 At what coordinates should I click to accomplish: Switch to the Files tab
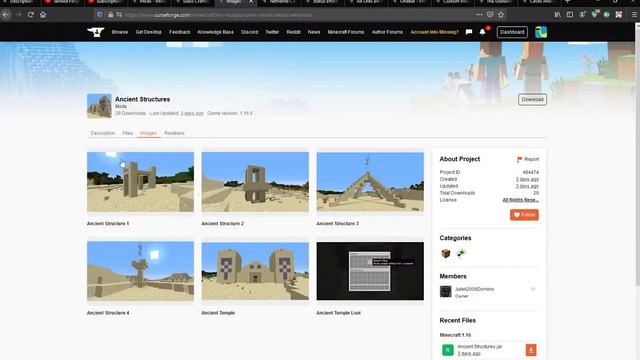pos(128,133)
